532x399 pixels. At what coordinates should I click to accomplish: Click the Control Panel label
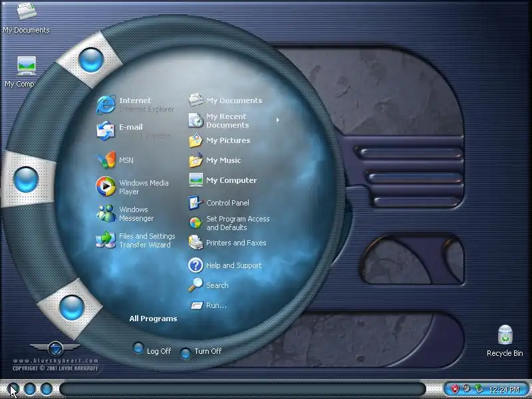(227, 203)
